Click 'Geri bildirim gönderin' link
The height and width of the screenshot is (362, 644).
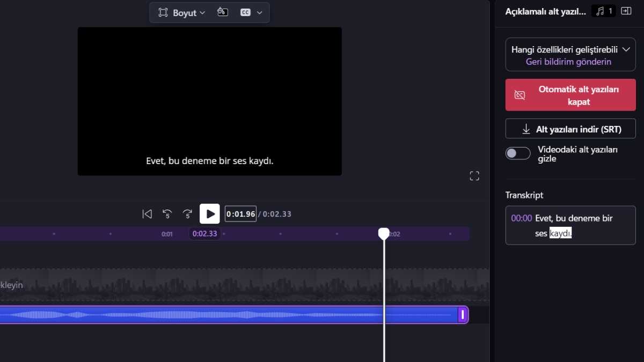point(568,62)
